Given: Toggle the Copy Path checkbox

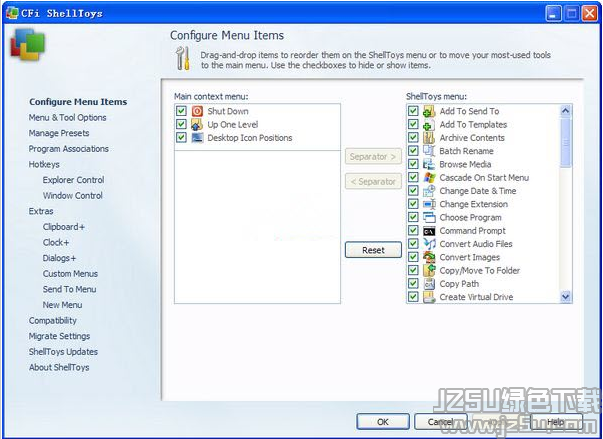Looking at the screenshot, I should (413, 283).
